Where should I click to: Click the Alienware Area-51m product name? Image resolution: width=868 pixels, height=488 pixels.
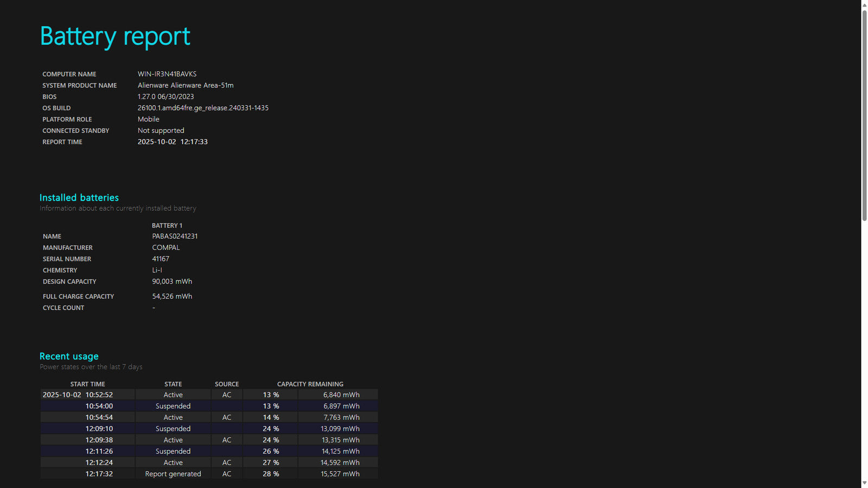pyautogui.click(x=186, y=86)
